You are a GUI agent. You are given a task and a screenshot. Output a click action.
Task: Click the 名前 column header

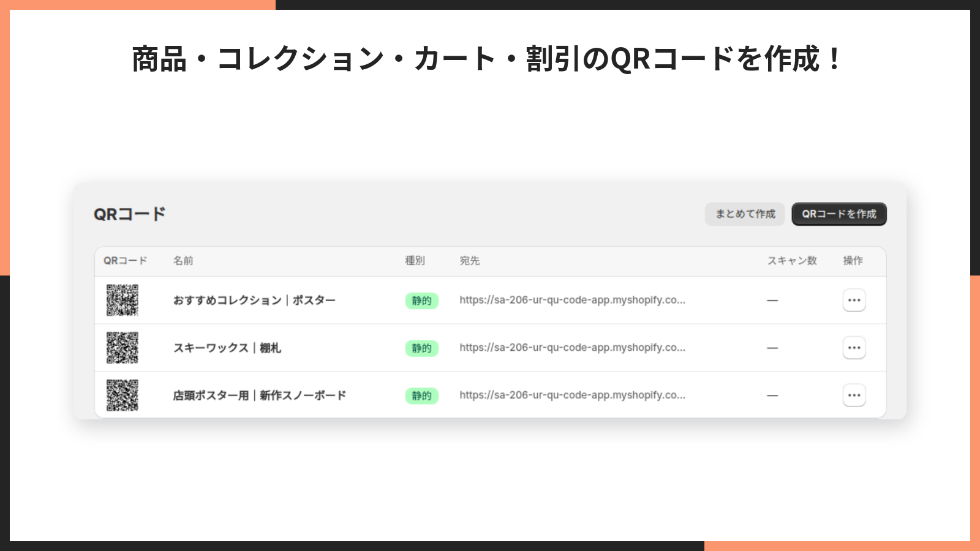(x=183, y=261)
